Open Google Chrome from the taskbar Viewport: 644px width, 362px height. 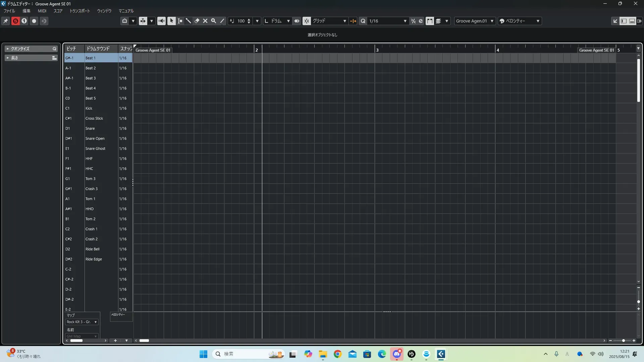coord(337,354)
